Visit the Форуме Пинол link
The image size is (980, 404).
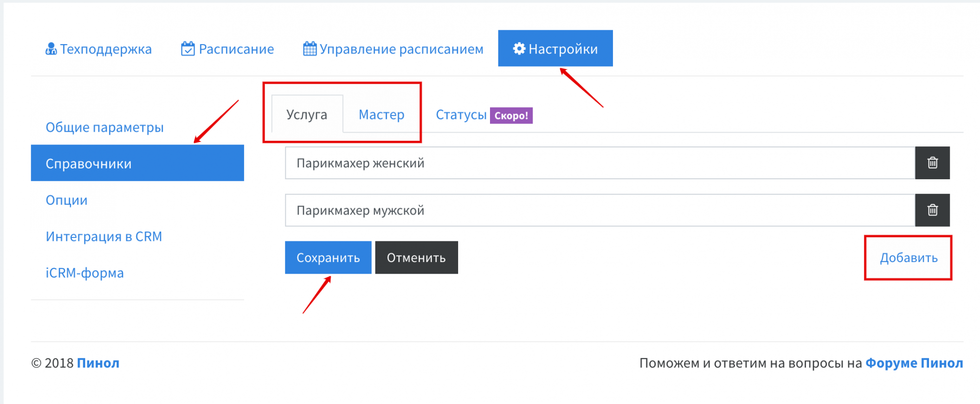click(x=914, y=363)
